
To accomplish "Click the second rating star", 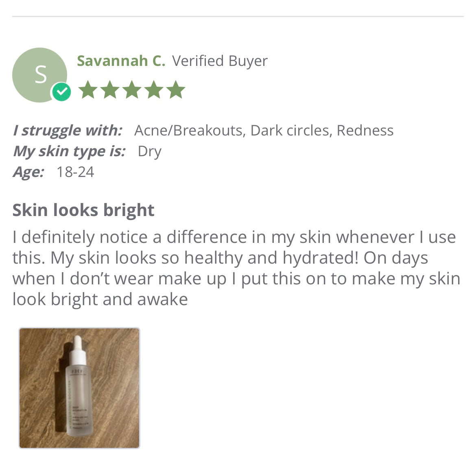I will 109,90.
